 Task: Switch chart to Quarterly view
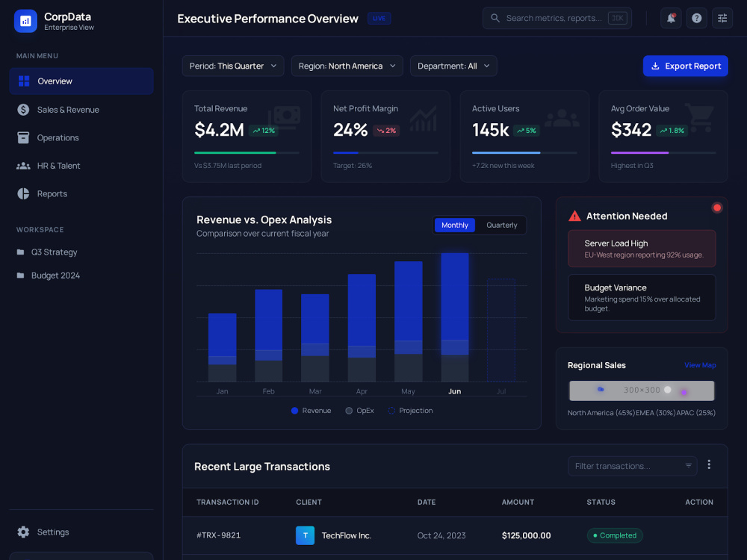502,225
